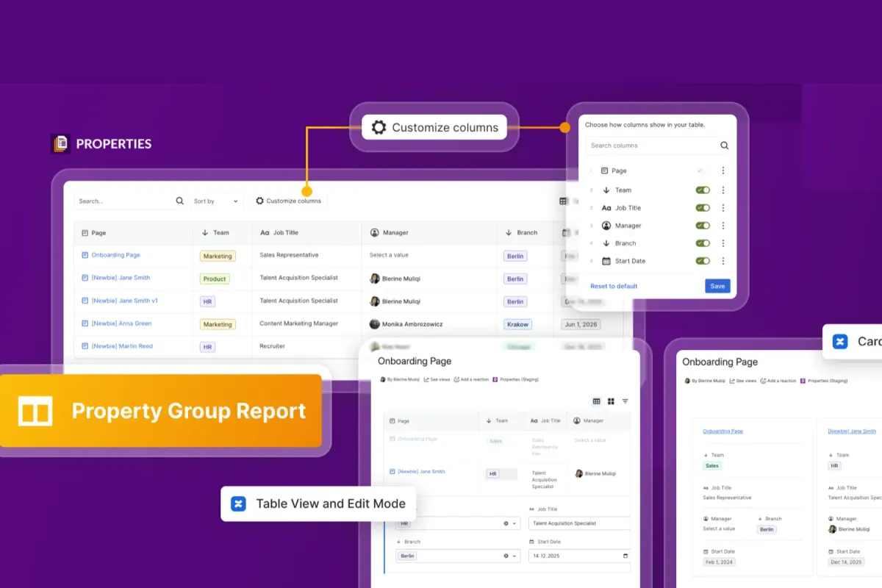882x588 pixels.
Task: Click the Properties (Staging) app icon
Action: point(495,380)
